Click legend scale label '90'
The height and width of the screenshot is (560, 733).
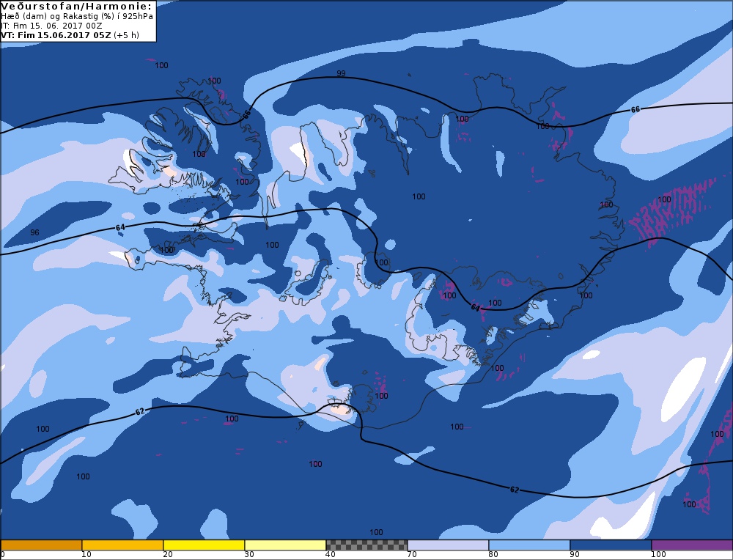pos(574,555)
